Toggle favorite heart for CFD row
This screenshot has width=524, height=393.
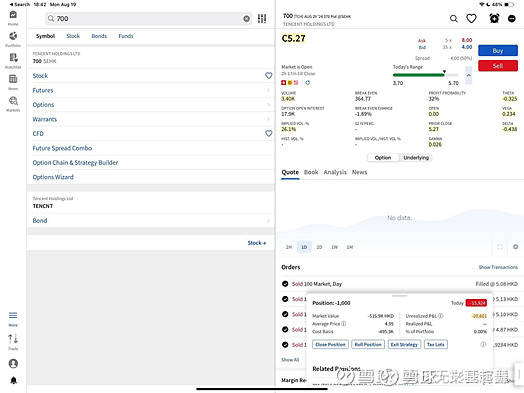[268, 133]
